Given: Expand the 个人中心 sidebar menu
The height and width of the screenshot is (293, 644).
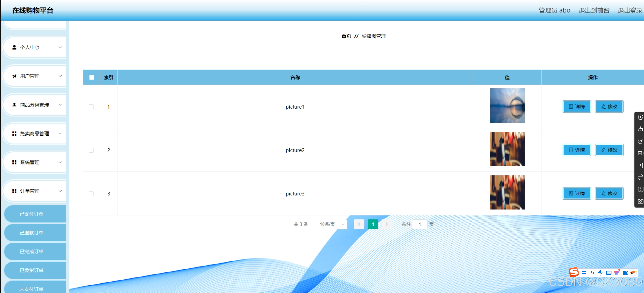Looking at the screenshot, I should coord(35,47).
